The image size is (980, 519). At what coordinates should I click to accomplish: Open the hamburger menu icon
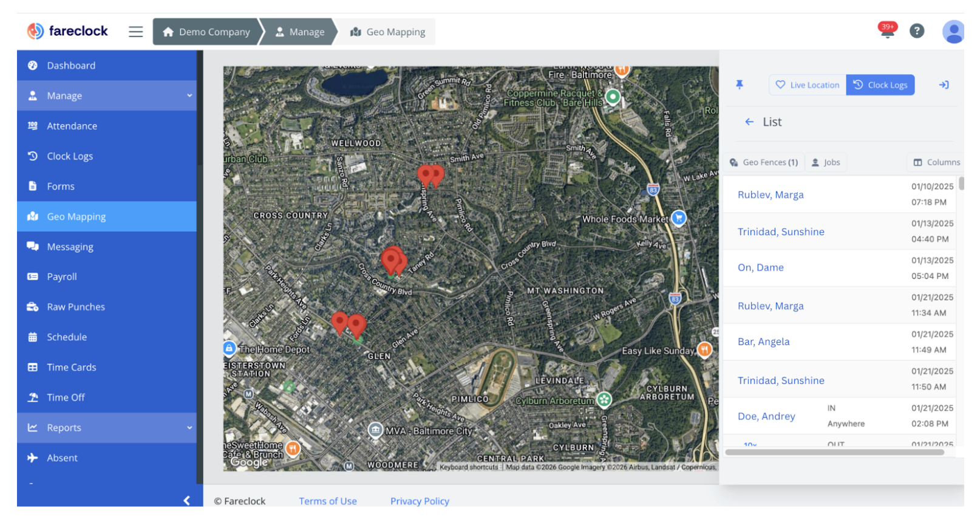coord(135,32)
